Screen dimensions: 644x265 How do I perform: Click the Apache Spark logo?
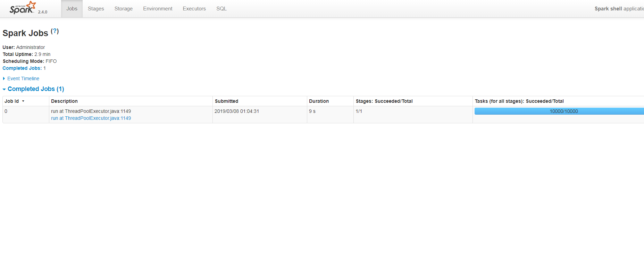[23, 8]
